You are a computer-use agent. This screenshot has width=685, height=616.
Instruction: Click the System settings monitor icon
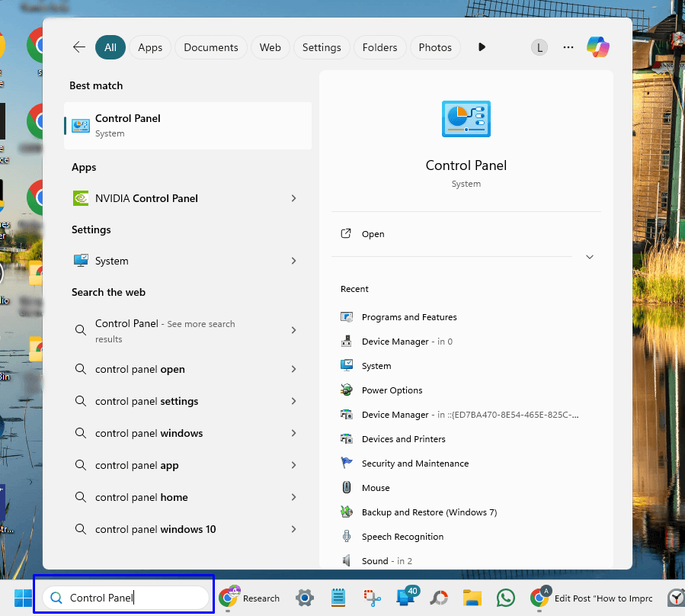coord(81,261)
